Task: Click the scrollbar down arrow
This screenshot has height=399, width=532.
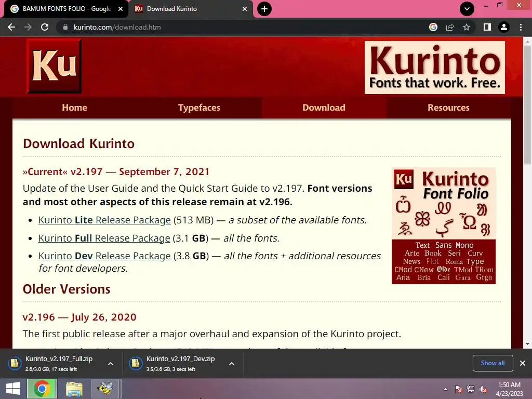Action: click(x=528, y=344)
